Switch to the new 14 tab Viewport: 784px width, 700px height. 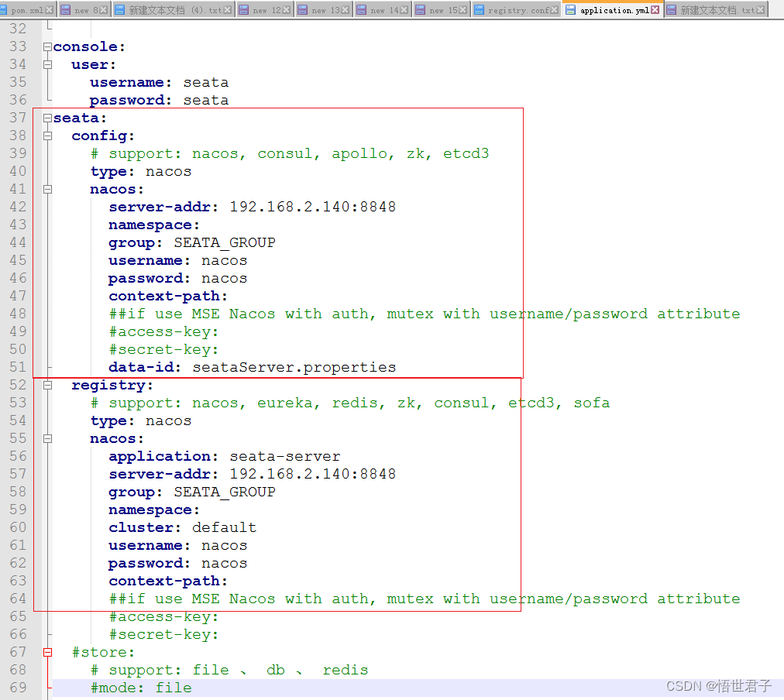[383, 10]
